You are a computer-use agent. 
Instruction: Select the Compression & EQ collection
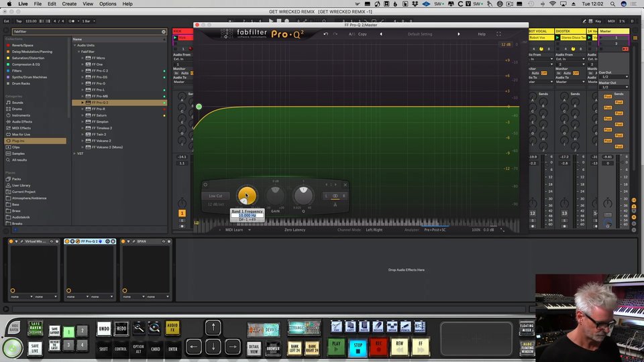click(26, 64)
